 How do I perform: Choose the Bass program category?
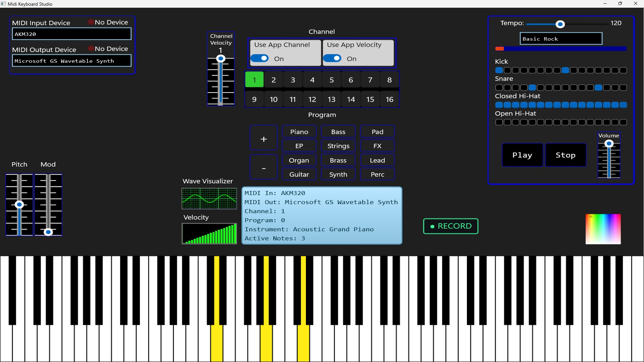(338, 132)
